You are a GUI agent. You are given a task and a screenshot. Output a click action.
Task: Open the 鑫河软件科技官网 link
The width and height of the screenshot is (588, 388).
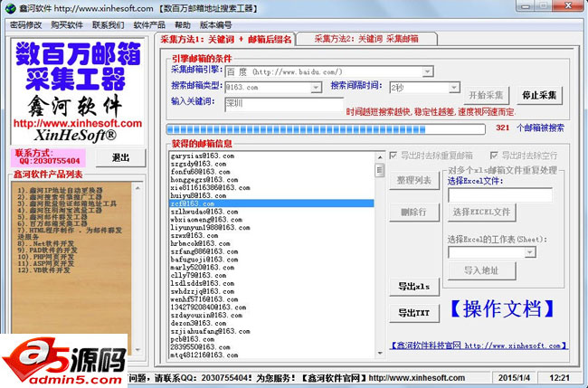pyautogui.click(x=479, y=345)
